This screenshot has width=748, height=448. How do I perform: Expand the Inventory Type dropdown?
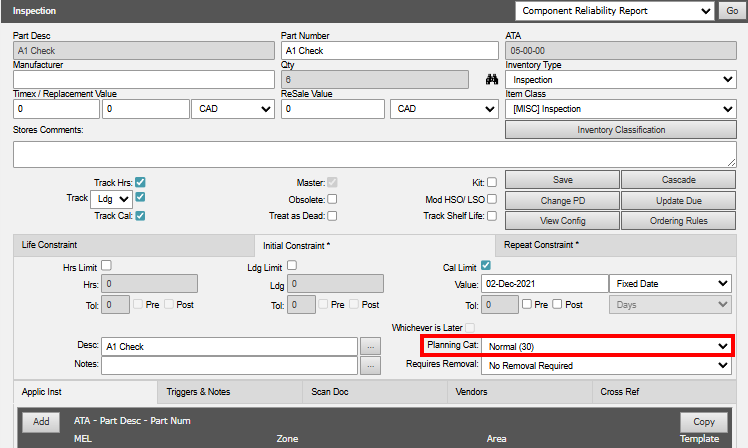pyautogui.click(x=620, y=80)
